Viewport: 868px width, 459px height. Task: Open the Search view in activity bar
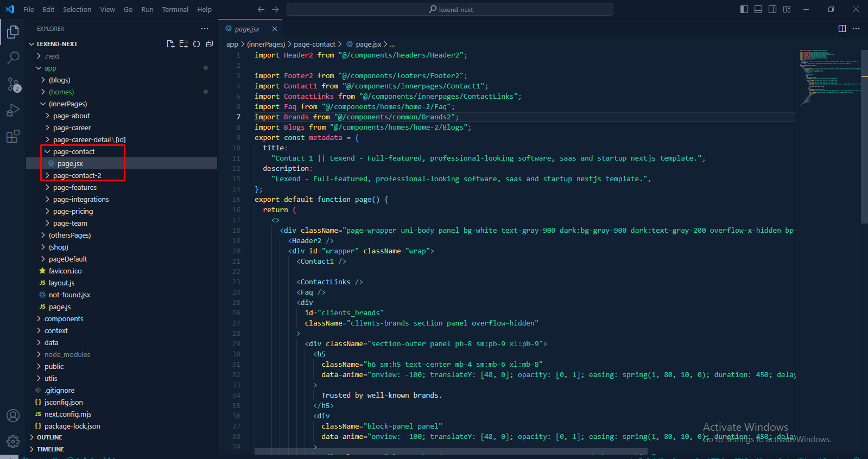click(13, 58)
